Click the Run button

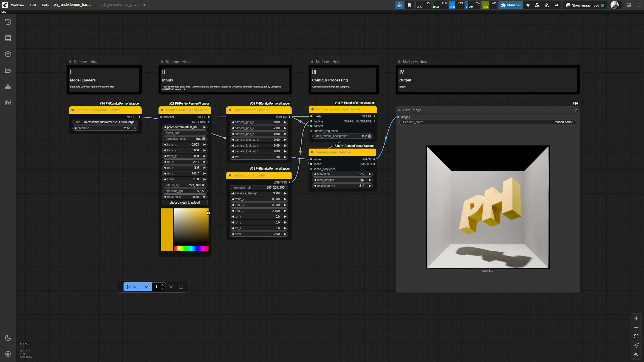click(x=133, y=287)
